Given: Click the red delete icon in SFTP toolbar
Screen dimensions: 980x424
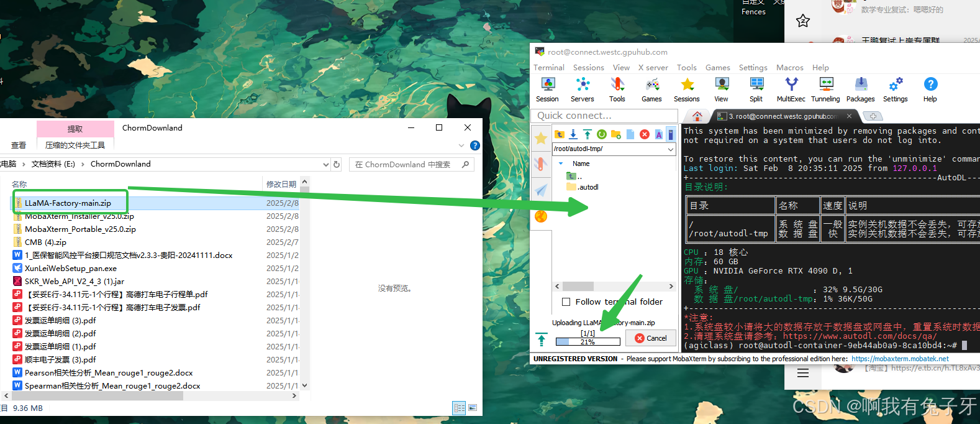Looking at the screenshot, I should click(645, 134).
